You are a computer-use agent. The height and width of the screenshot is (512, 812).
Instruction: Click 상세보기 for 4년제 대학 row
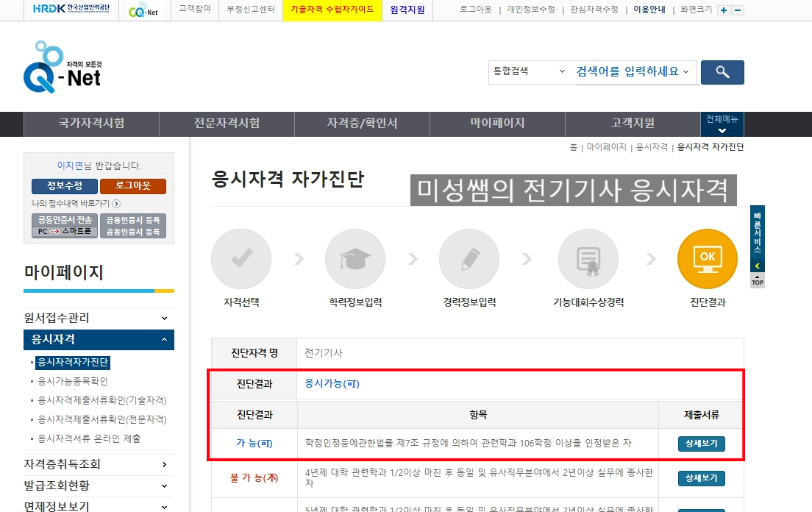(x=701, y=478)
